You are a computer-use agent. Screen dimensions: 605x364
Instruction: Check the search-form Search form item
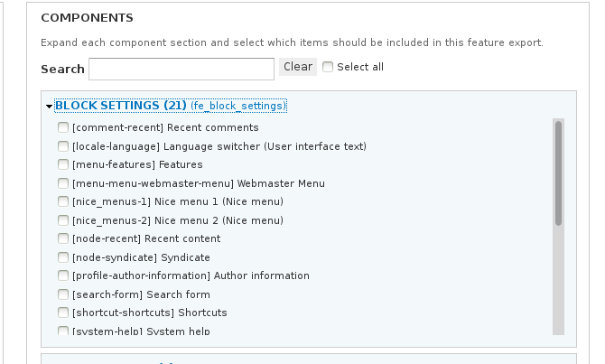tap(63, 294)
